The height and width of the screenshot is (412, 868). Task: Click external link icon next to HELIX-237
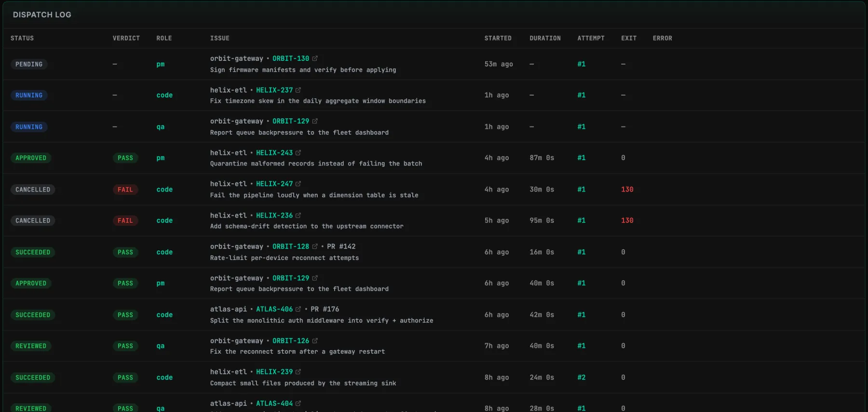pyautogui.click(x=298, y=90)
